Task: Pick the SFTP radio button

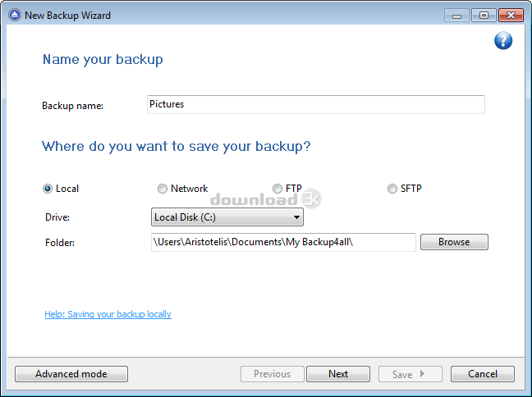Action: (x=392, y=189)
